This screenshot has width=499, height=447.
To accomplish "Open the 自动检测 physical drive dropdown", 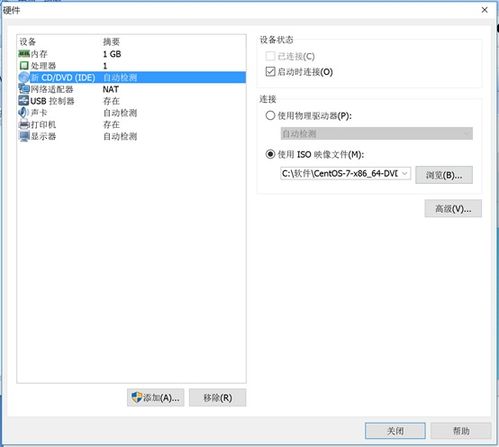I will [376, 134].
